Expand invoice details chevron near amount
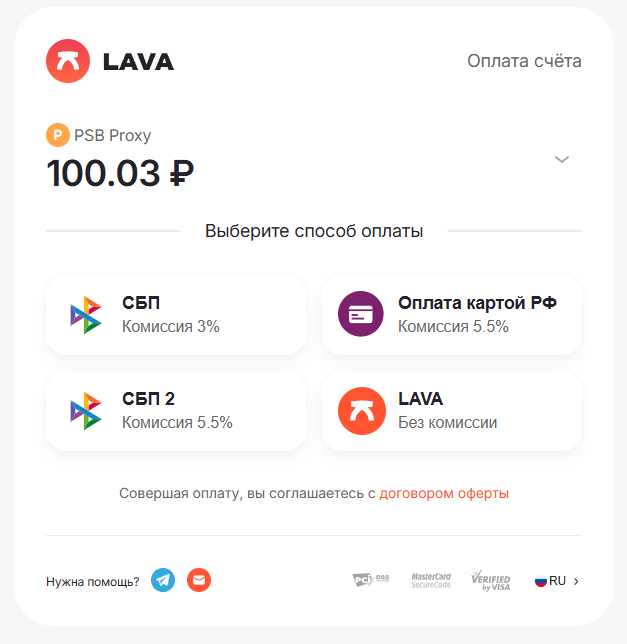This screenshot has height=644, width=627. 561,159
